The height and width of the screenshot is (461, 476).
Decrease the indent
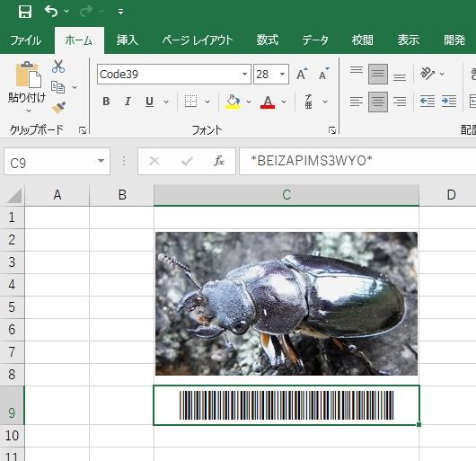point(428,102)
